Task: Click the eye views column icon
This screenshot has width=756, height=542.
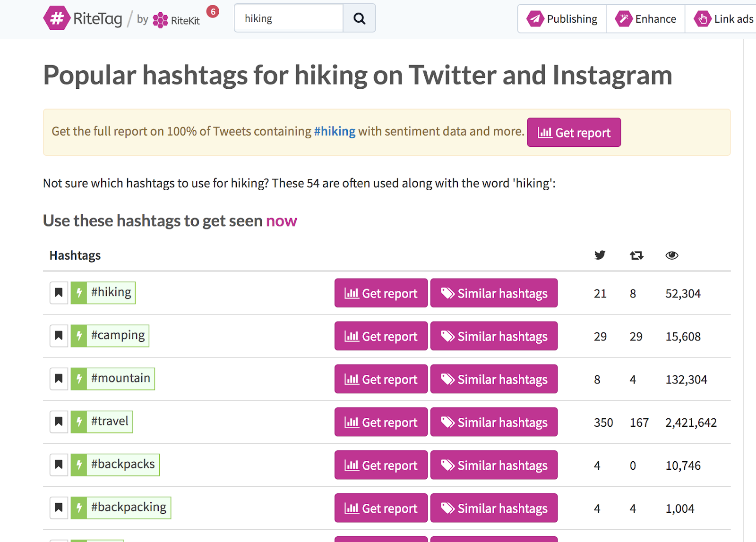Action: click(x=671, y=255)
